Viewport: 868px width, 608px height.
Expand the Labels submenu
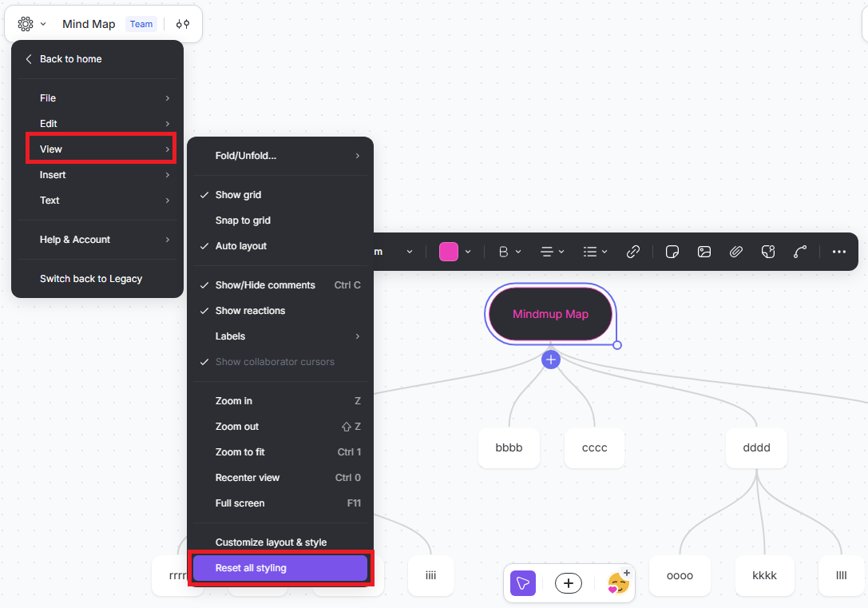(x=230, y=336)
